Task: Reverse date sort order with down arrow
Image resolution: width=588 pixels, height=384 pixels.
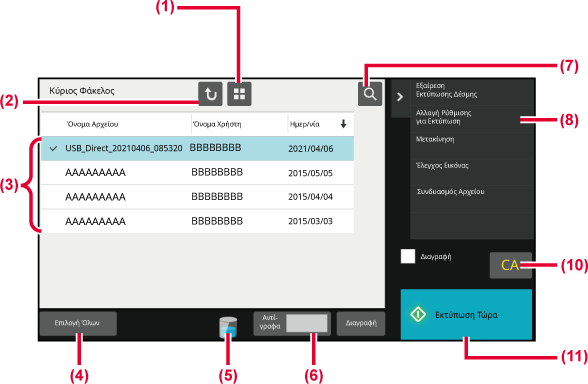Action: [x=343, y=124]
